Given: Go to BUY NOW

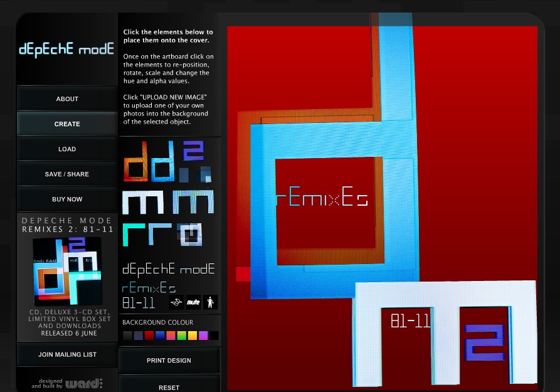Looking at the screenshot, I should click(x=67, y=199).
